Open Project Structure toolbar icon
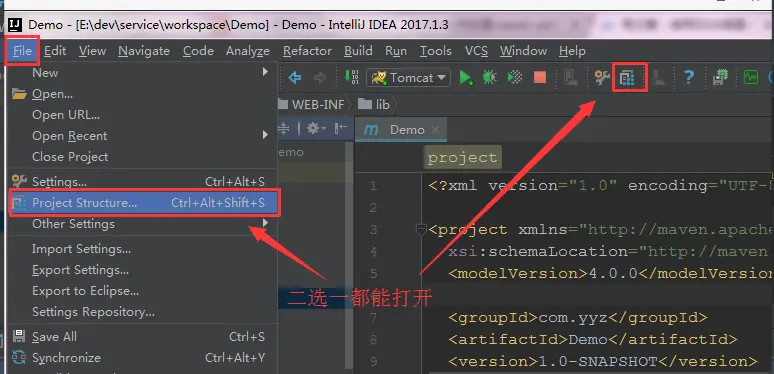The image size is (774, 374). point(627,77)
